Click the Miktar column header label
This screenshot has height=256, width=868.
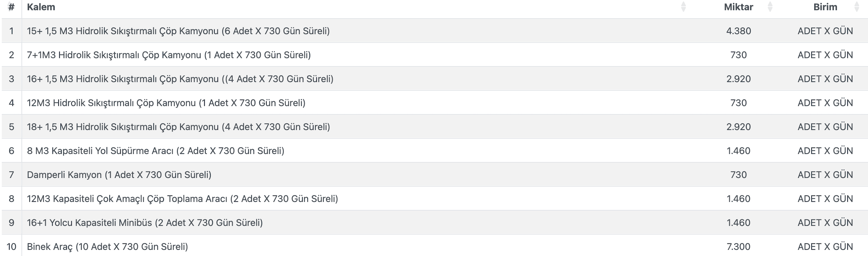click(x=738, y=7)
